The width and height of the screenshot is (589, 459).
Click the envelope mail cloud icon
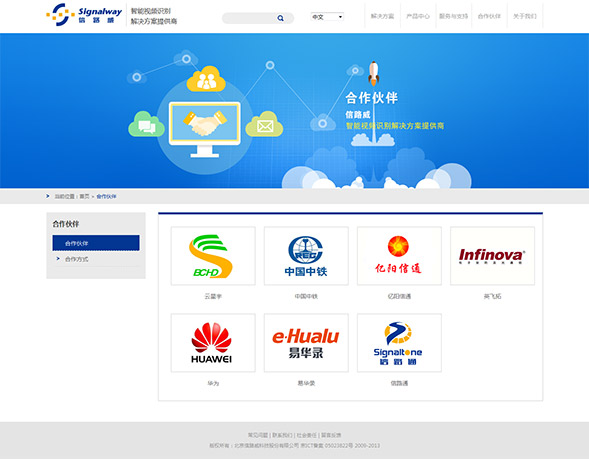point(264,124)
